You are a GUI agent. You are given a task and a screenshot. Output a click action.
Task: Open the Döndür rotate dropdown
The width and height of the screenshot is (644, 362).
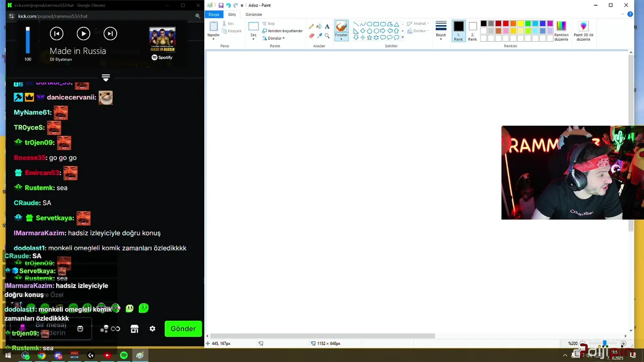pyautogui.click(x=274, y=38)
